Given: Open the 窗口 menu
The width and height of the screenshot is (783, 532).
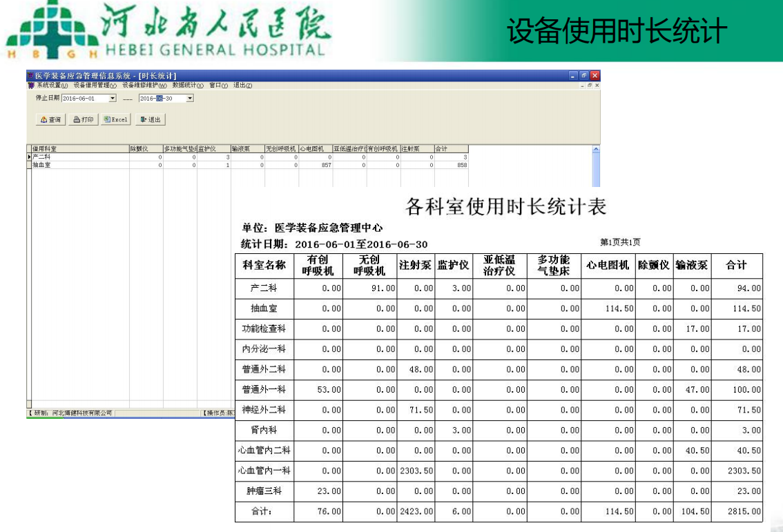Looking at the screenshot, I should coord(218,86).
